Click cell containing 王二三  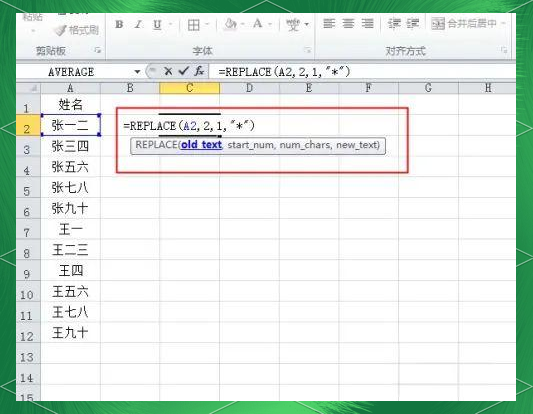coord(70,250)
